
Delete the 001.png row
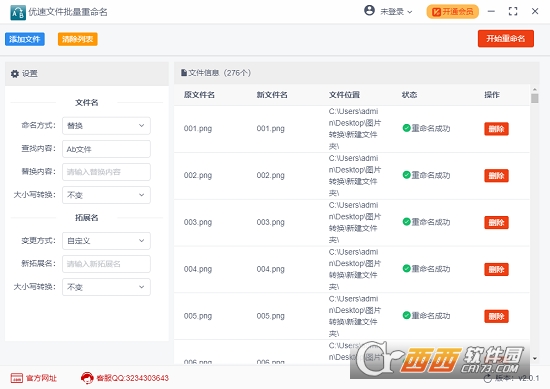(x=496, y=129)
